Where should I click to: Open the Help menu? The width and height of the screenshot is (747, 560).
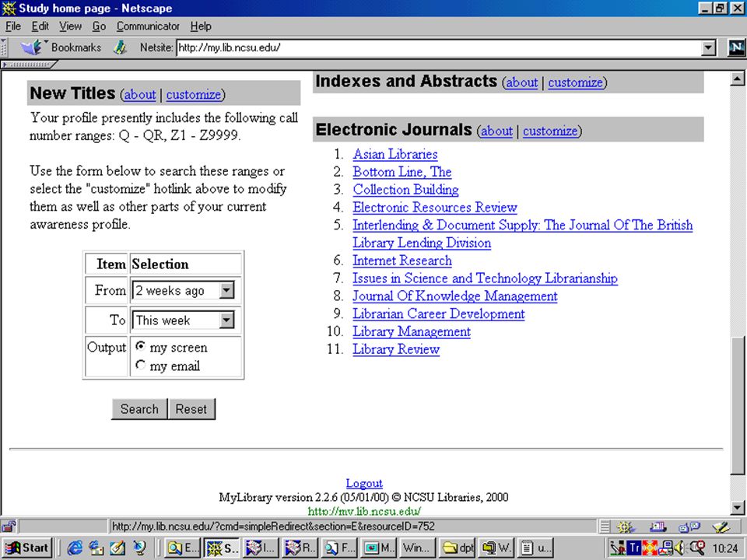point(201,26)
